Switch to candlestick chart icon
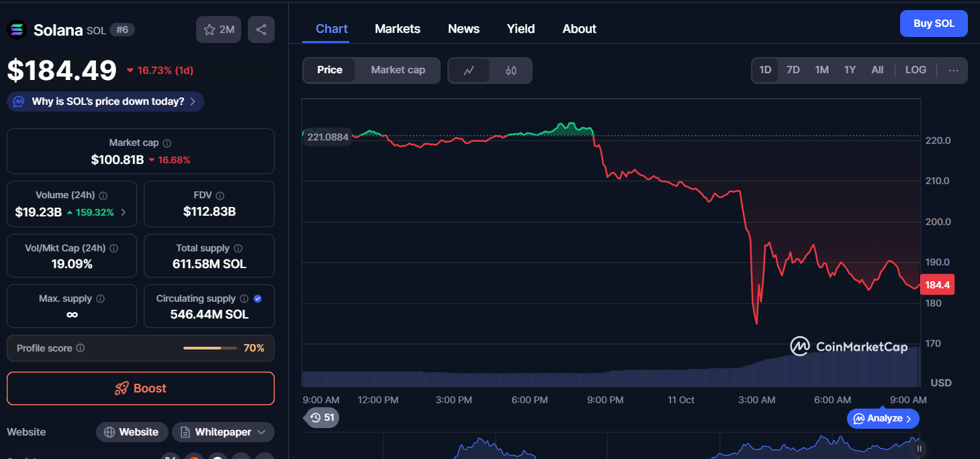The height and width of the screenshot is (459, 980). click(511, 71)
